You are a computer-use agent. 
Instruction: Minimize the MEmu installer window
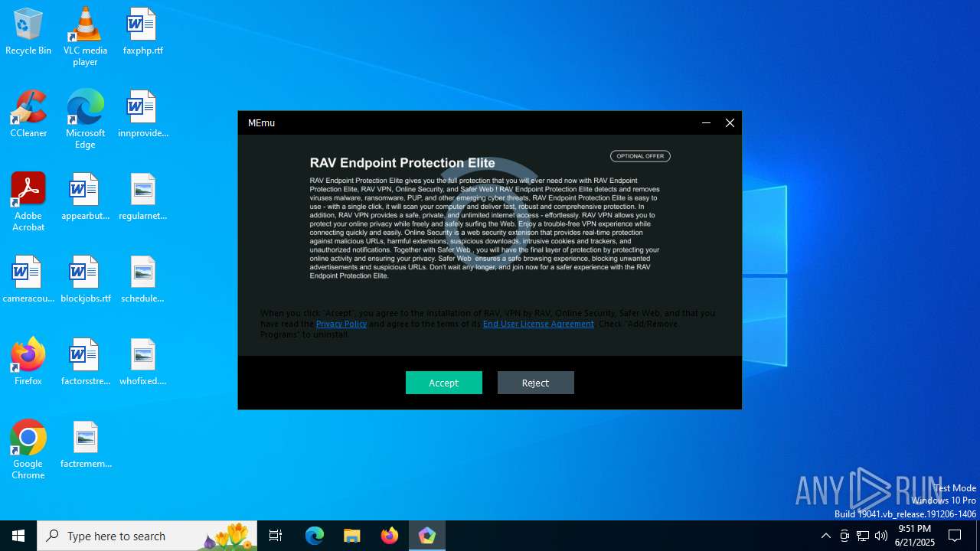click(706, 122)
